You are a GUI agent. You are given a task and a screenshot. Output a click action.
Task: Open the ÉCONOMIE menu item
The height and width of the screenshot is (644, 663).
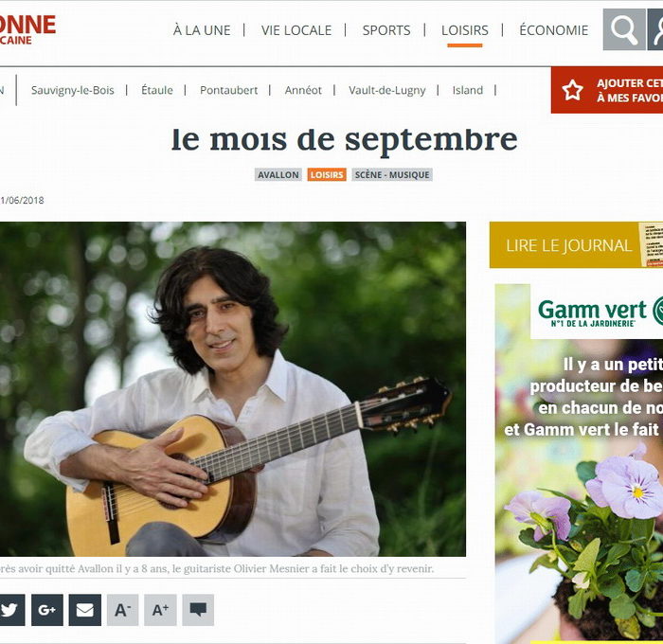point(553,30)
